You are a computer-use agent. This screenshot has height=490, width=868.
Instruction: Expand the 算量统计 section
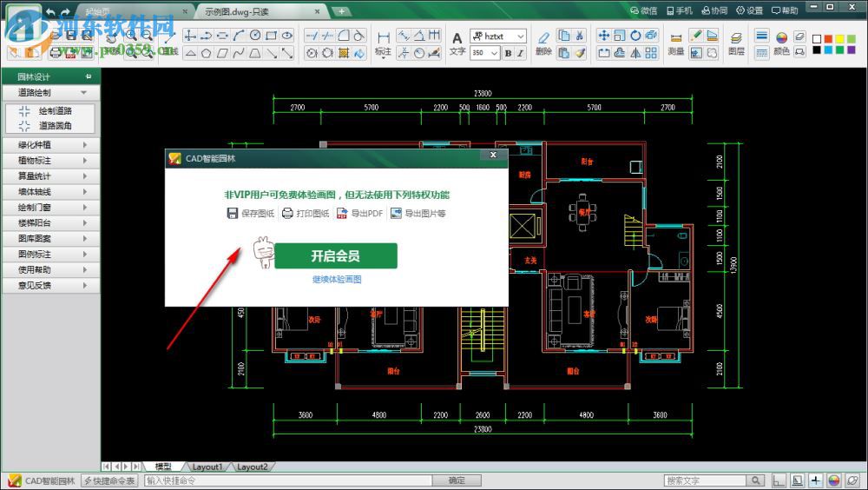point(51,175)
